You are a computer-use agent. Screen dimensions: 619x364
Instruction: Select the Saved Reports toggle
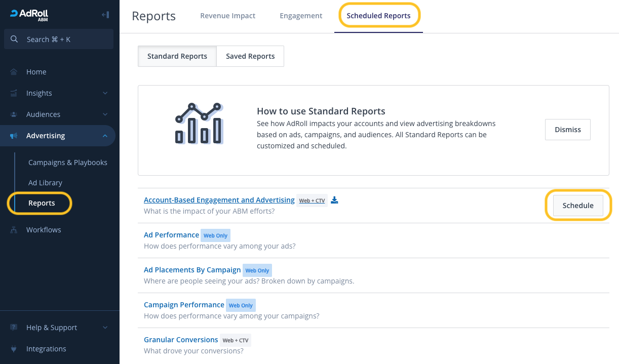click(x=250, y=56)
